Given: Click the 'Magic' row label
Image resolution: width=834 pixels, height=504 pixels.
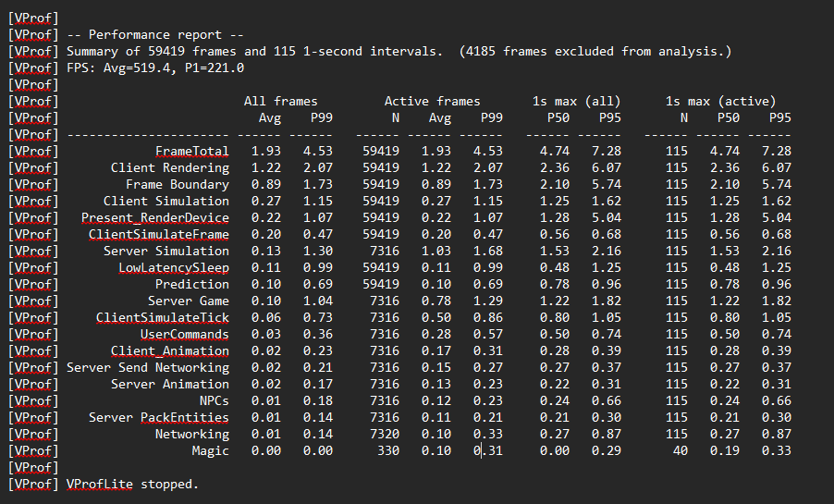Looking at the screenshot, I should [211, 450].
